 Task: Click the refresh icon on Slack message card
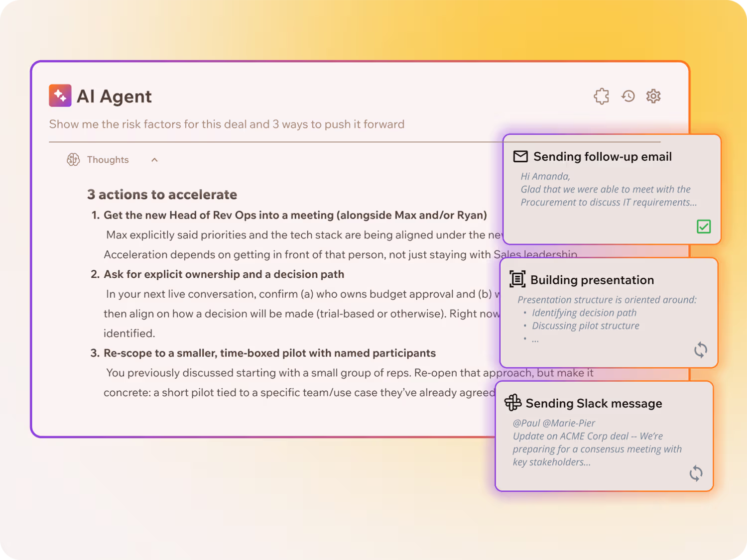pos(696,473)
